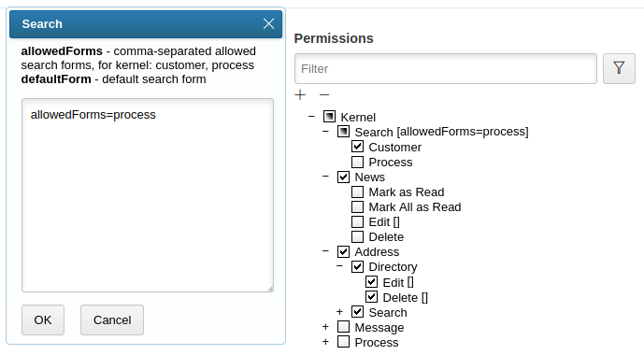Toggle Search [allowedForms=process] checkbox
The height and width of the screenshot is (355, 644).
(343, 132)
